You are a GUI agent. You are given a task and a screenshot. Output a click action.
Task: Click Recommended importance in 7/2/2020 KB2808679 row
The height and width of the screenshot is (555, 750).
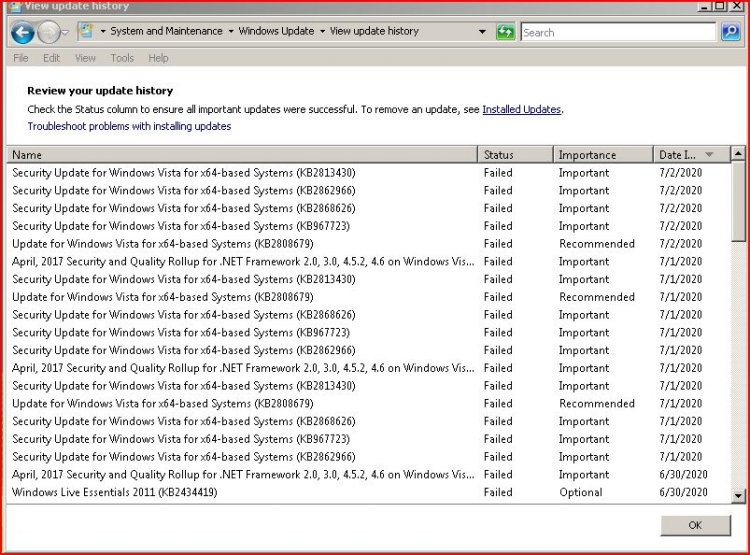(x=597, y=244)
